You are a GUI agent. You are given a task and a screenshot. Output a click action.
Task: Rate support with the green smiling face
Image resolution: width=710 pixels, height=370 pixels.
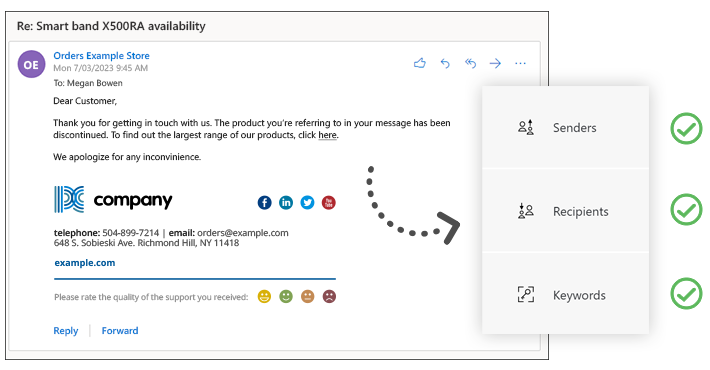[286, 297]
